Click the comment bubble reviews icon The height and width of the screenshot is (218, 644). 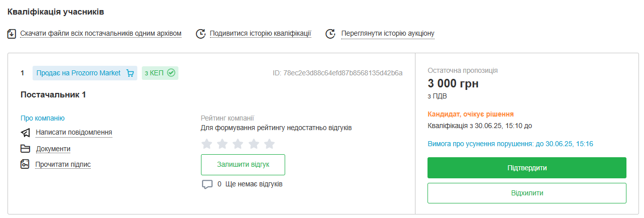coord(207,184)
